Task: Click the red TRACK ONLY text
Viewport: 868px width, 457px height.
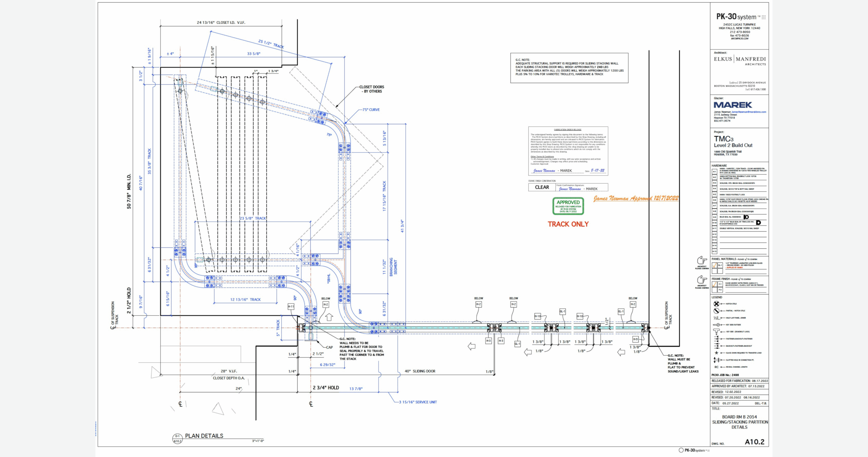Action: (x=568, y=224)
